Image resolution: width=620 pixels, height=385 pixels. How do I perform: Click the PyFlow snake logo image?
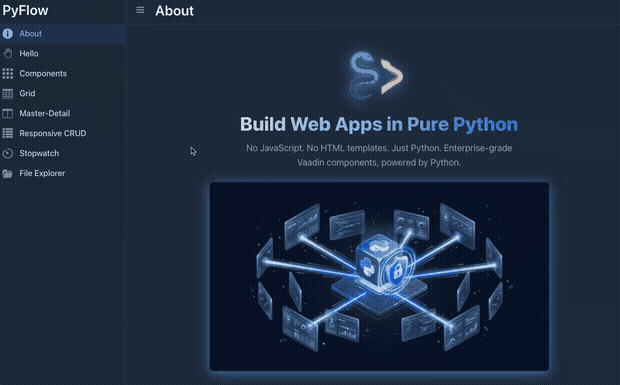(376, 75)
